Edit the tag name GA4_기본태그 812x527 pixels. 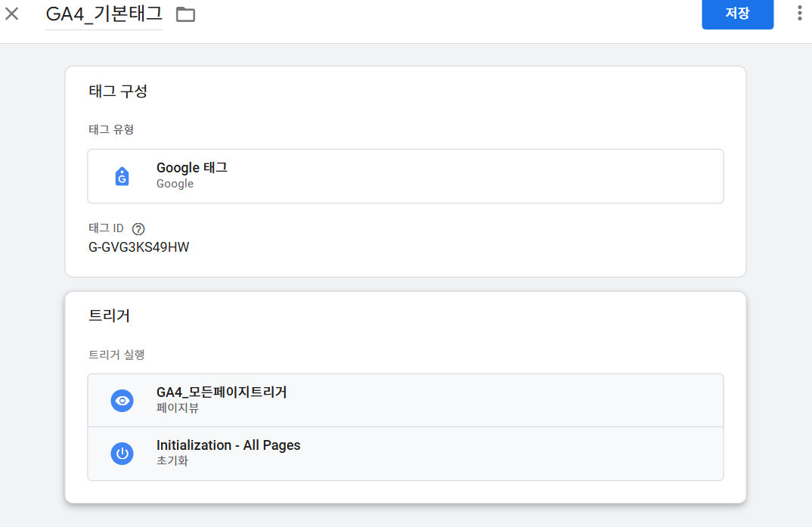[x=104, y=14]
